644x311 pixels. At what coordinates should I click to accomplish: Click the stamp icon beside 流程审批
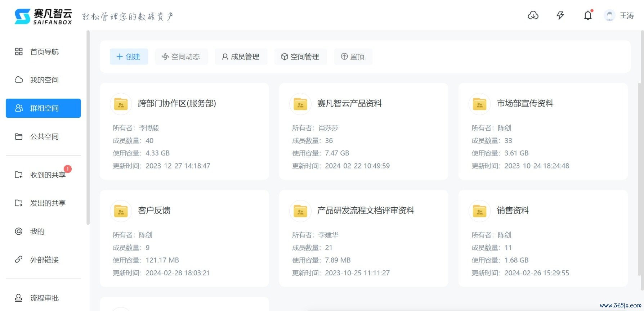(19, 298)
